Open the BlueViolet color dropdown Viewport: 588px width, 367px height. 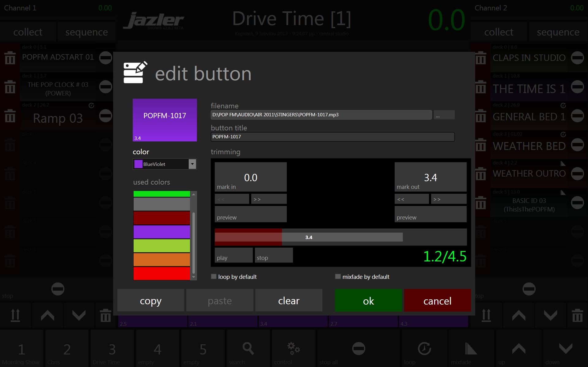[192, 164]
